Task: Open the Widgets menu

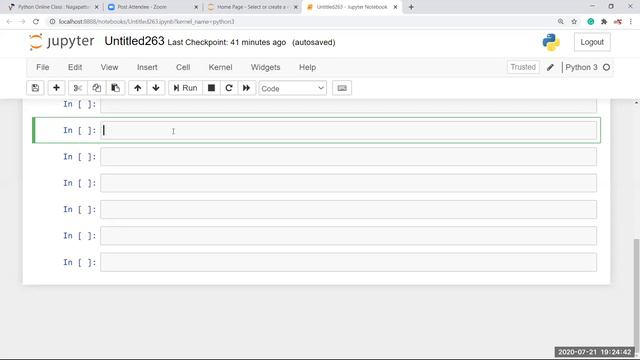Action: 265,67
